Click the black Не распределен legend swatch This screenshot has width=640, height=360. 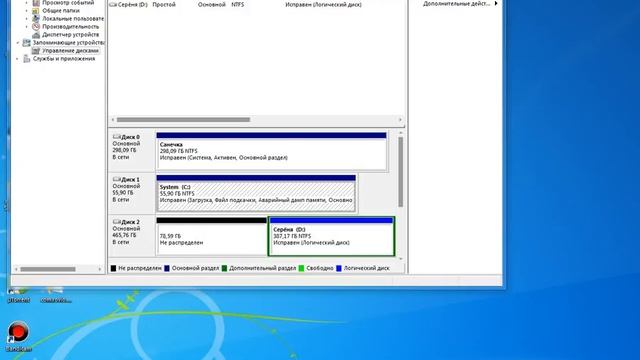point(113,268)
